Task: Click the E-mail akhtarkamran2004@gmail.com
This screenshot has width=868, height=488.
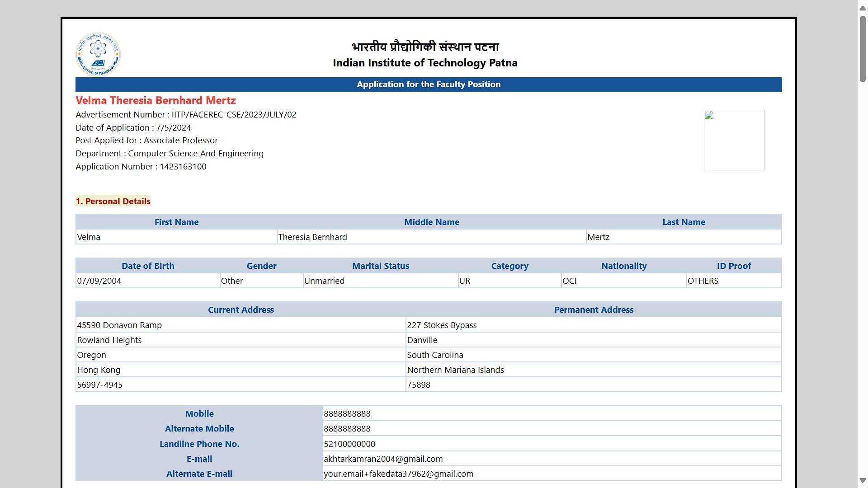Action: 383,459
